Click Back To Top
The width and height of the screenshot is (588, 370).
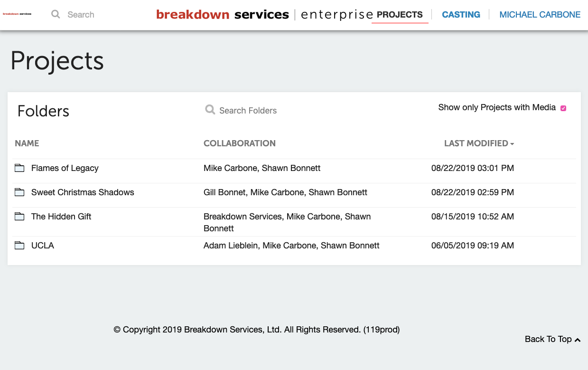point(548,339)
